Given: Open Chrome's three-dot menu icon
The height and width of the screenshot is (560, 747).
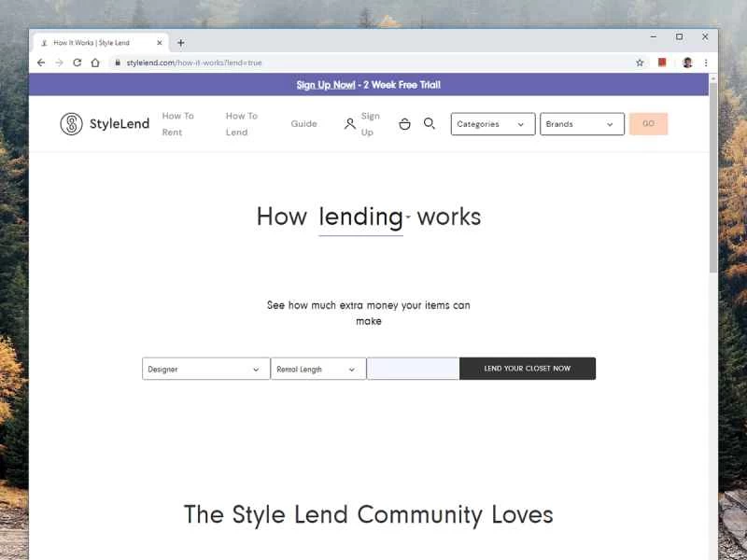Looking at the screenshot, I should (x=705, y=63).
